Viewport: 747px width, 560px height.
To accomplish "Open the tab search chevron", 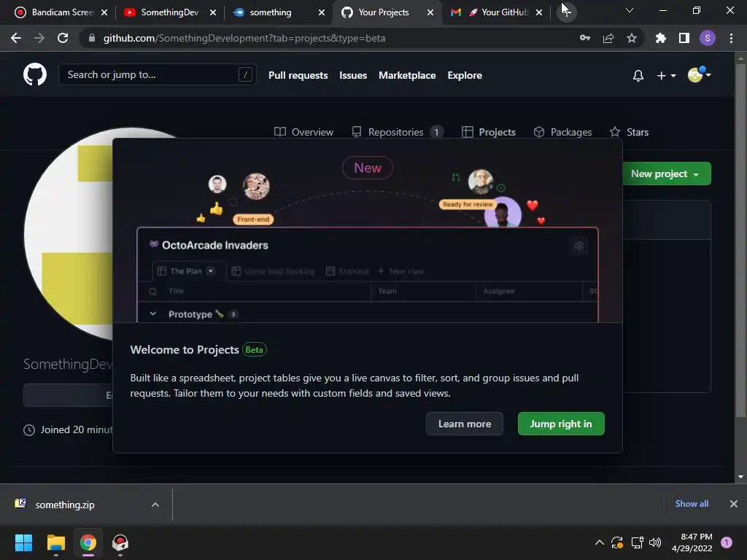I will (x=630, y=10).
